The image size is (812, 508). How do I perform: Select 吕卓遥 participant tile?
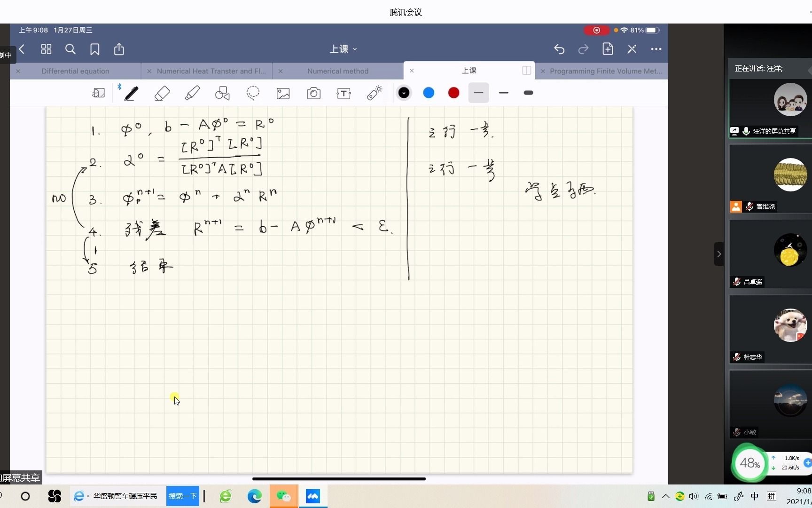click(x=770, y=254)
